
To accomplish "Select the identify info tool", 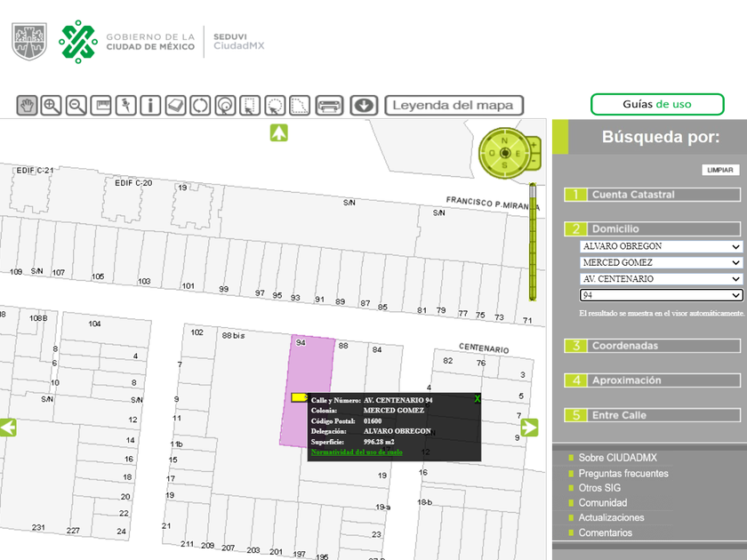I will coord(150,106).
